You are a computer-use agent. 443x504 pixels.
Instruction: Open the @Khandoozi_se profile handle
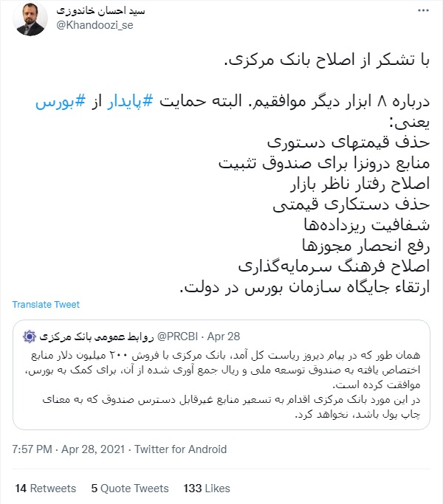[x=95, y=25]
